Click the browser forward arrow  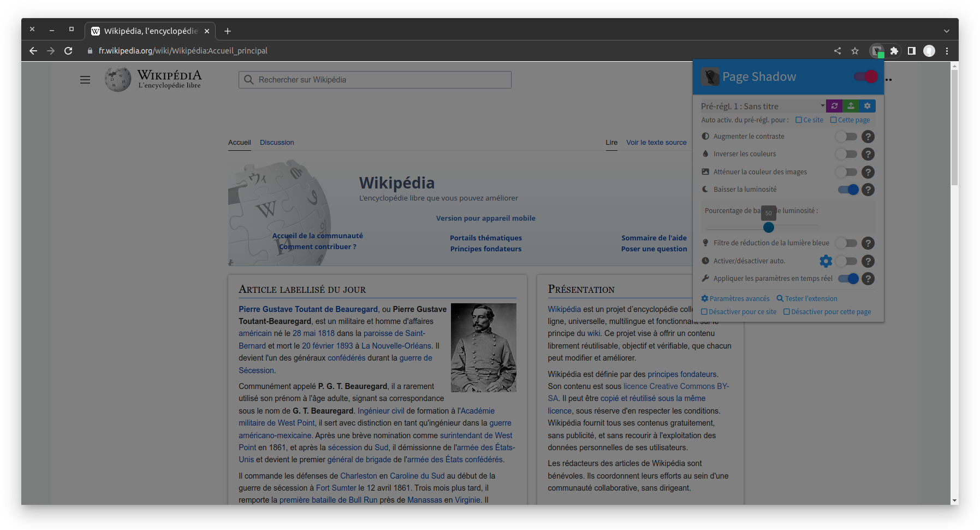[51, 51]
